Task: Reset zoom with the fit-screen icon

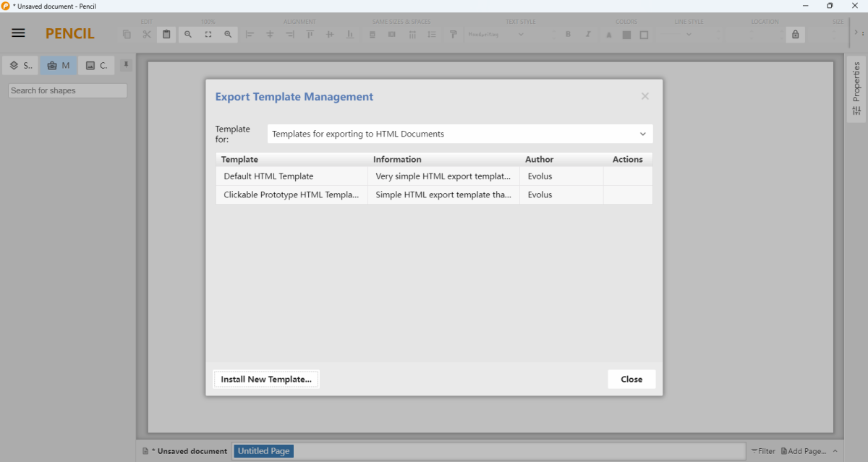Action: point(208,34)
